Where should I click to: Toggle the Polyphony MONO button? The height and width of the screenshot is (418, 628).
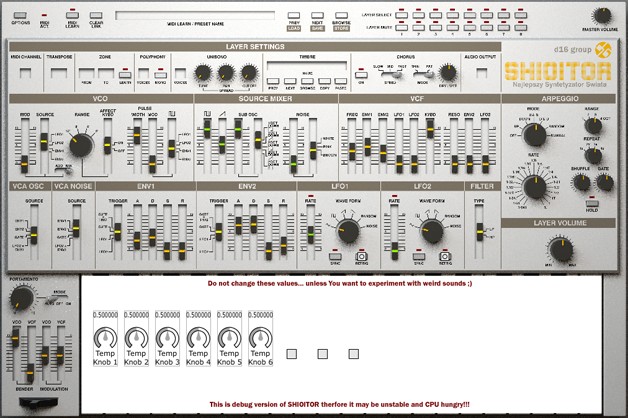[x=161, y=75]
